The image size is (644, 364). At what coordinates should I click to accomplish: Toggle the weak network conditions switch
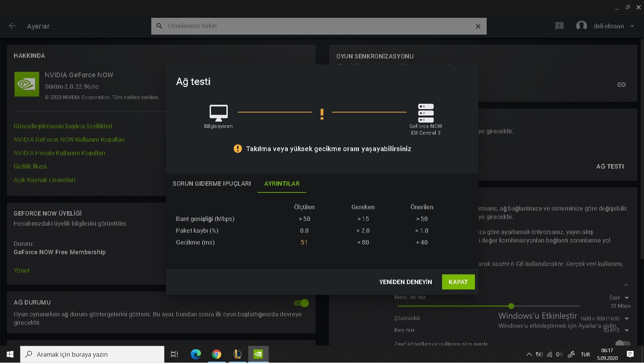(623, 343)
